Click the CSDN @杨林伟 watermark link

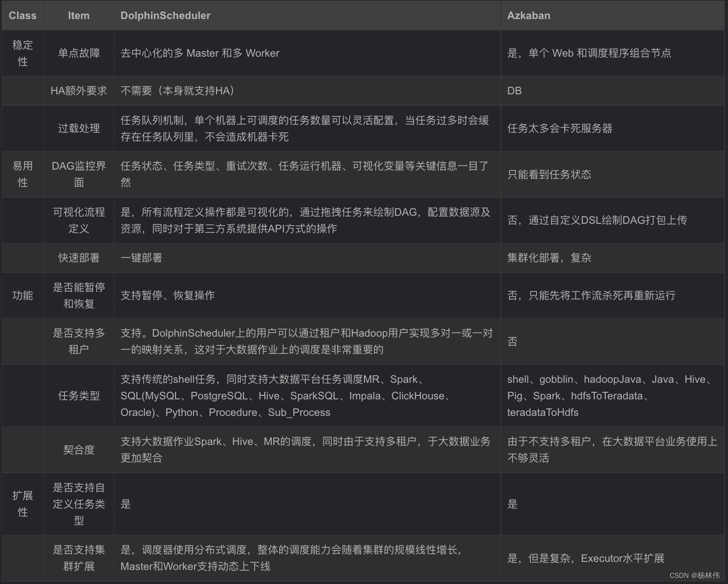pos(694,576)
